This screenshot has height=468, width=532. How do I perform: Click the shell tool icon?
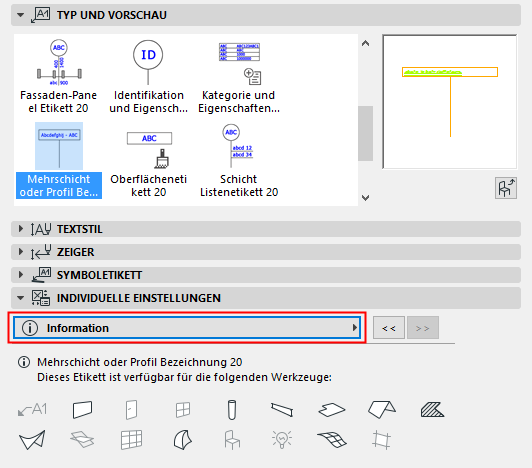pos(183,440)
